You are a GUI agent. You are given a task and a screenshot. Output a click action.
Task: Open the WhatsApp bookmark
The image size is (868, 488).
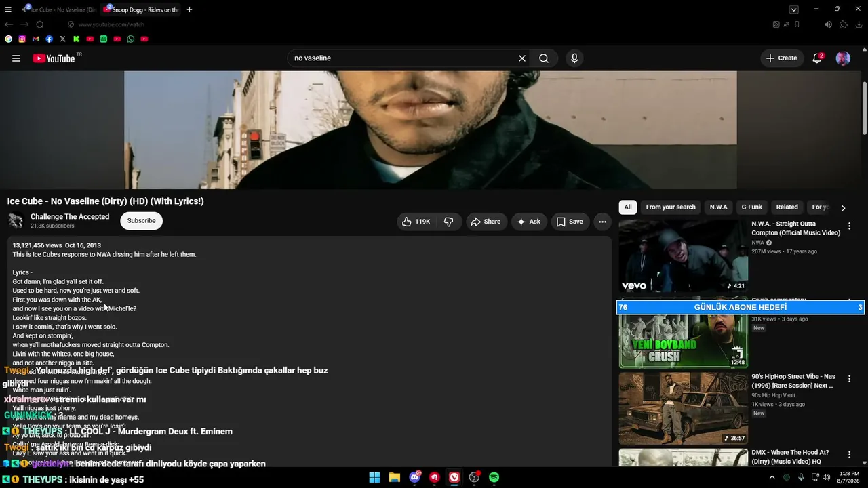[131, 39]
